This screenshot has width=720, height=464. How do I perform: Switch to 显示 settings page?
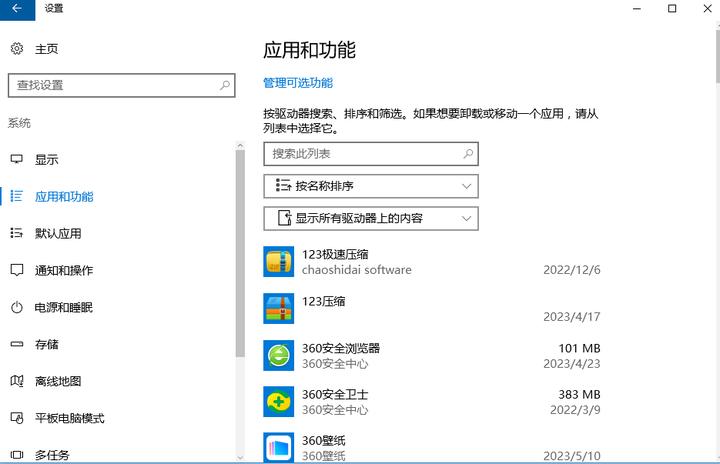46,160
